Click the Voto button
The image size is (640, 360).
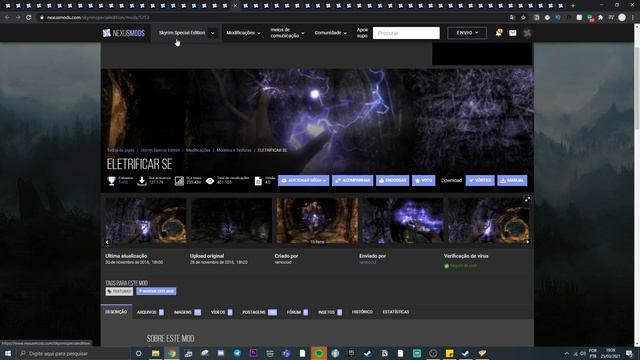click(424, 180)
